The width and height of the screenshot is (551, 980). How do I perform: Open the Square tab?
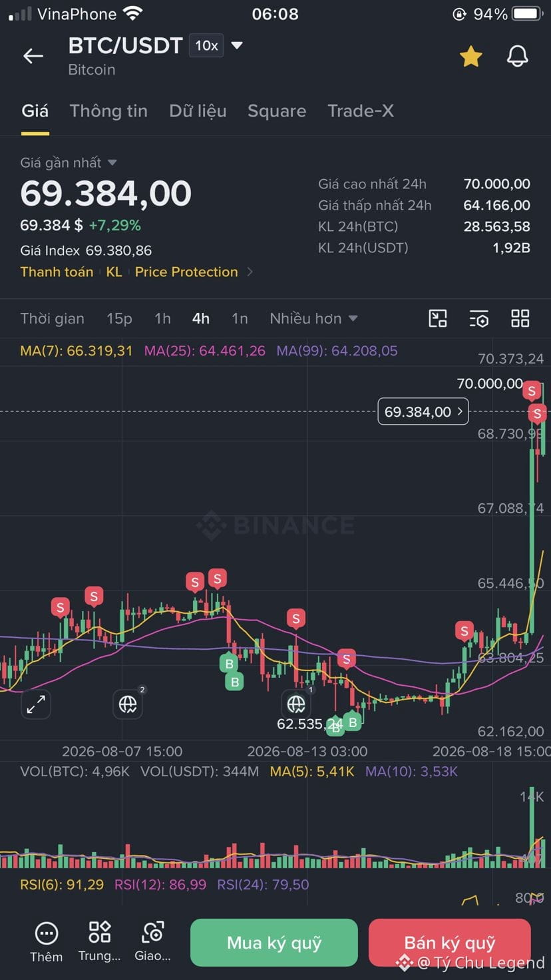tap(277, 111)
